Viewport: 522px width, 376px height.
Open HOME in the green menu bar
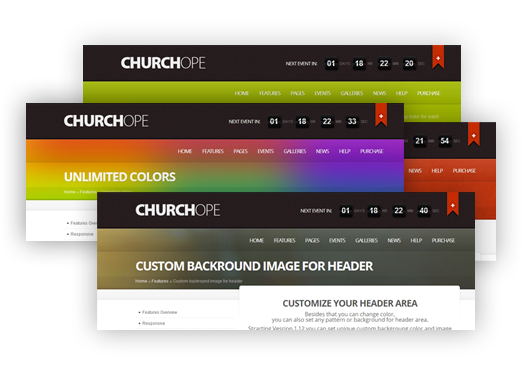[x=242, y=93]
